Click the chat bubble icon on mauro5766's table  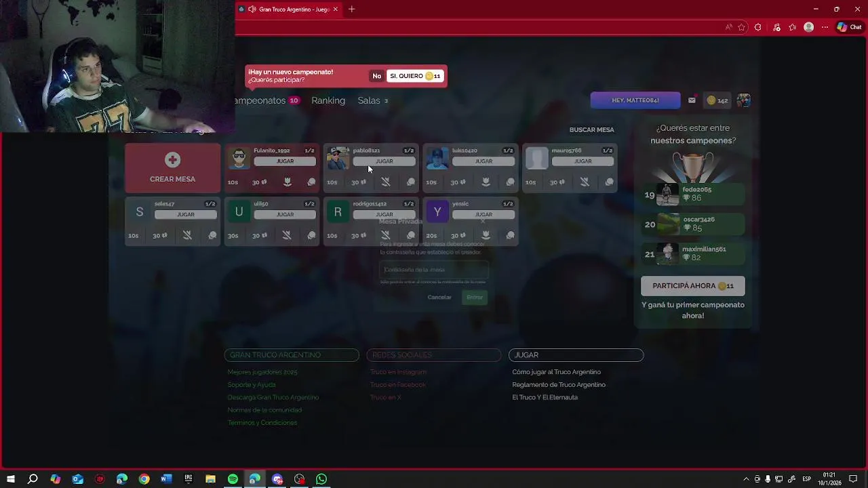(x=609, y=182)
